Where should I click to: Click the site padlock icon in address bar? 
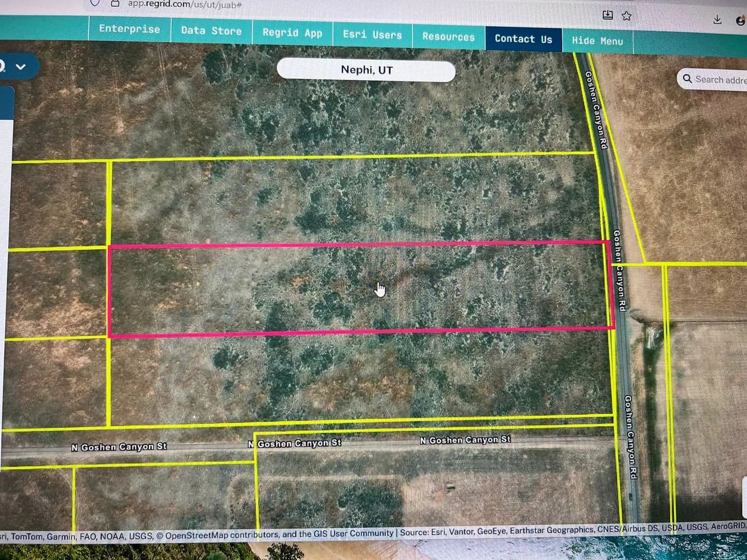115,4
